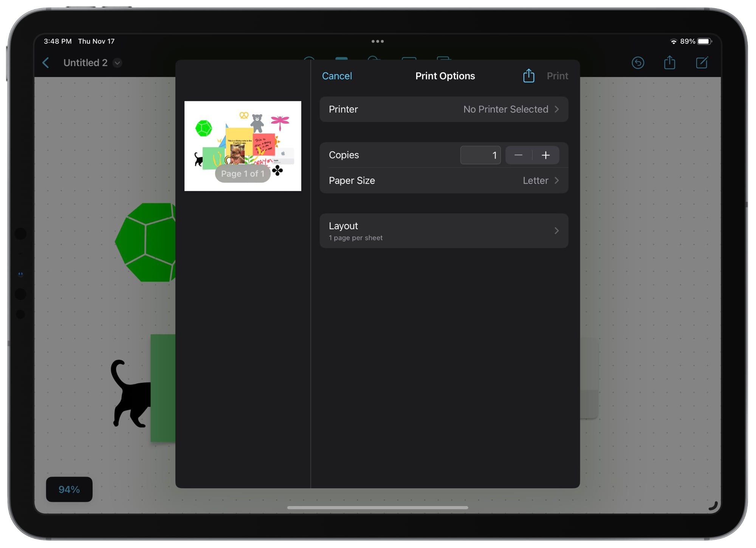Select the page thumbnail preview
Screen dimensions: 756x548
(x=242, y=146)
